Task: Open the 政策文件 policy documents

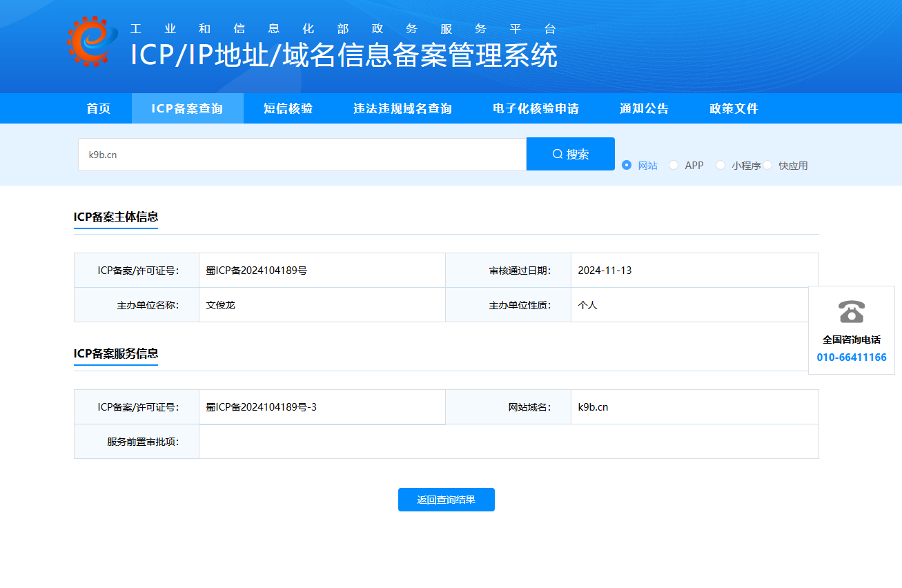Action: [x=732, y=108]
